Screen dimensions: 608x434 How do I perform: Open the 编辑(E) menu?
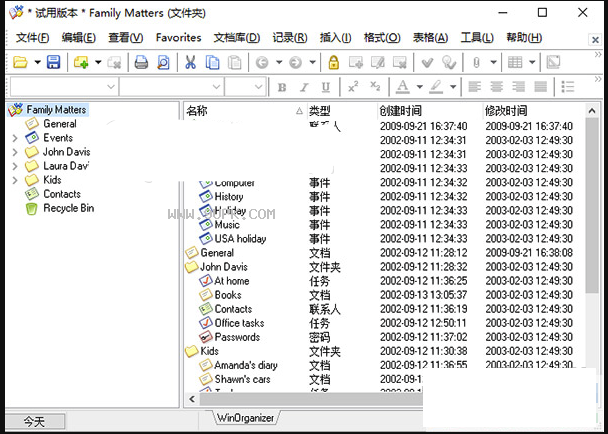tap(78, 38)
